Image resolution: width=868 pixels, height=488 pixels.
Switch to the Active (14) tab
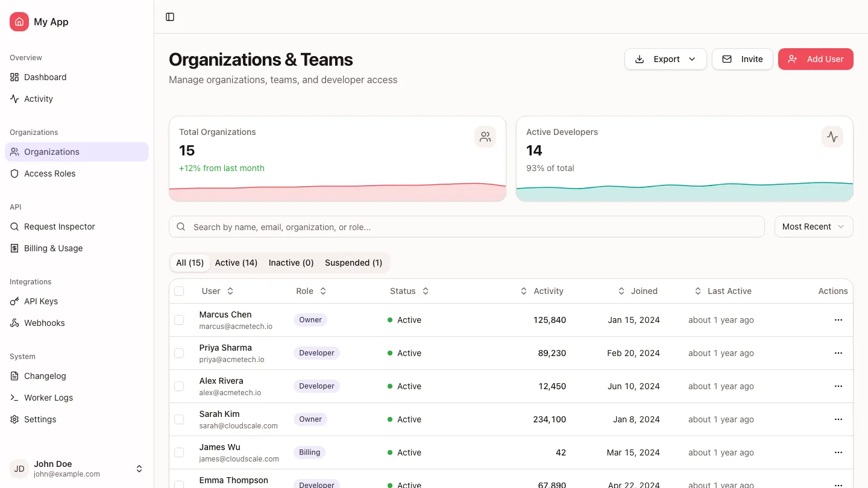(236, 263)
